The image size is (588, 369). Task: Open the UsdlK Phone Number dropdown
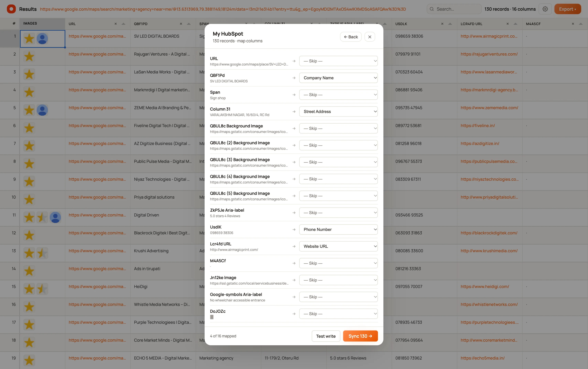338,229
